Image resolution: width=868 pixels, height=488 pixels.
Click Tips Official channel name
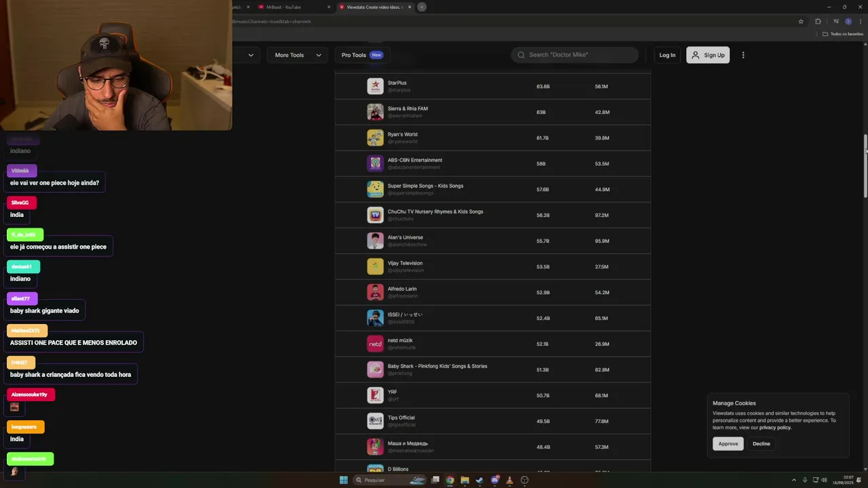point(401,418)
